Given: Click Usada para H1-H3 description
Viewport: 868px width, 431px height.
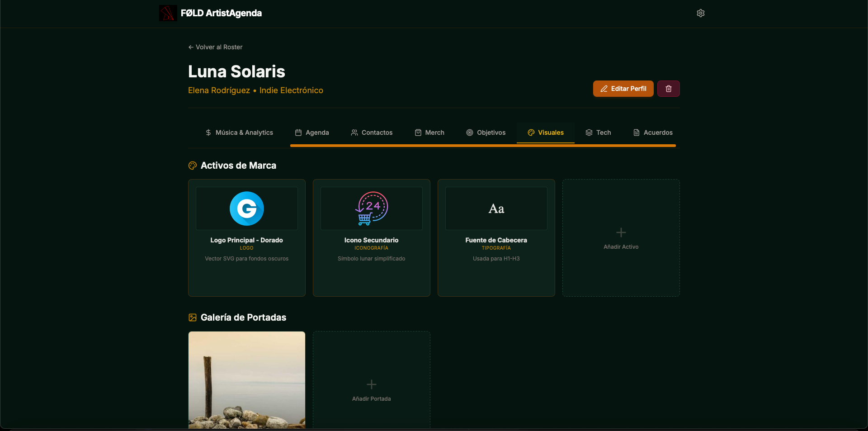Looking at the screenshot, I should tap(496, 259).
